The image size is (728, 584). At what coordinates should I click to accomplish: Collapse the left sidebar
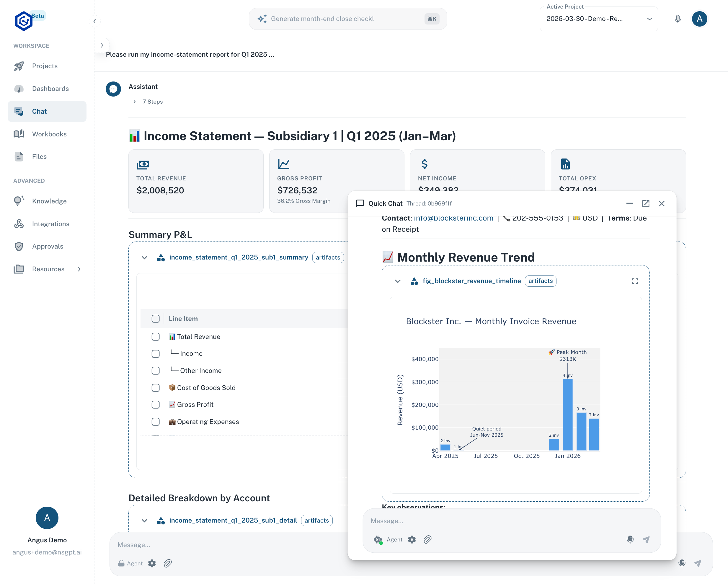click(94, 21)
